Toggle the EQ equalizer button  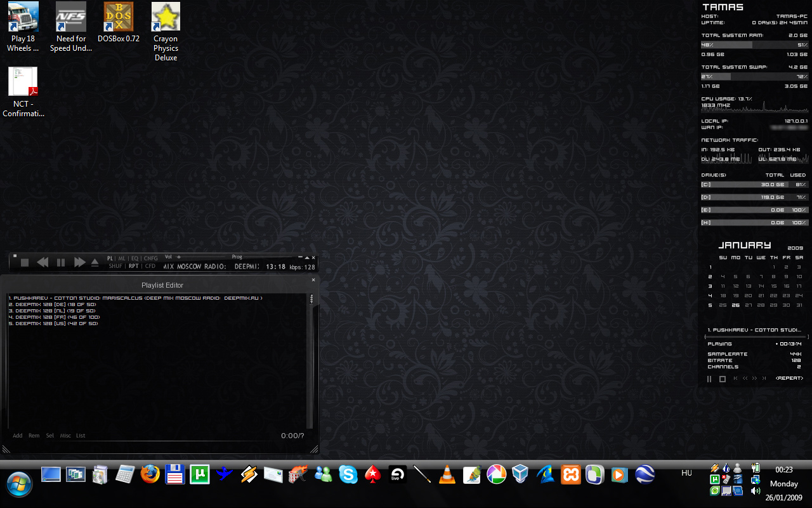[134, 258]
